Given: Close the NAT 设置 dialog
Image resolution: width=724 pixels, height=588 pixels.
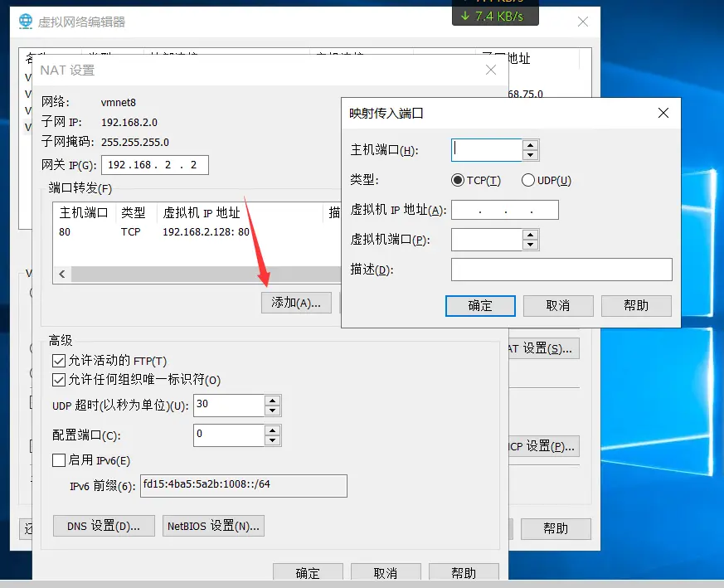Looking at the screenshot, I should 491,70.
